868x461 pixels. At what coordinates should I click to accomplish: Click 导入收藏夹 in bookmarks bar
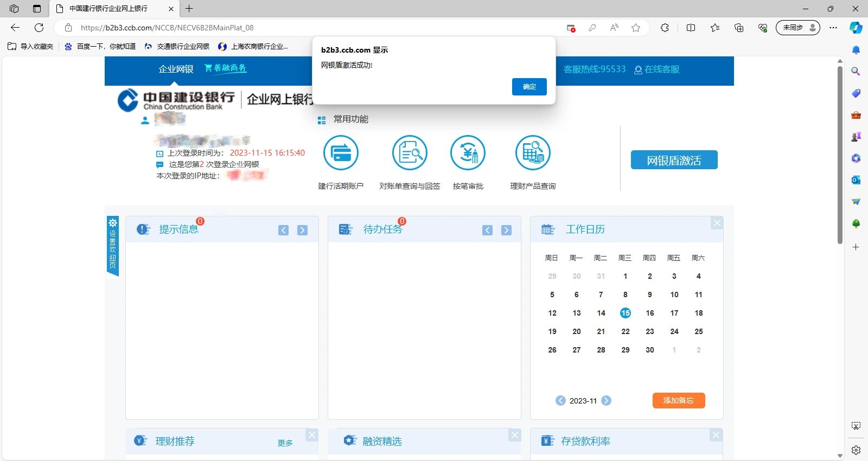pyautogui.click(x=30, y=47)
